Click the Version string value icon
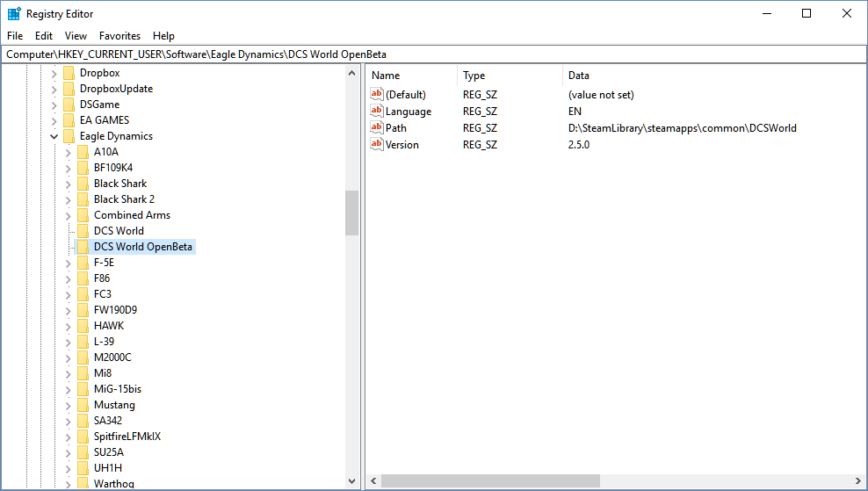The image size is (868, 491). pyautogui.click(x=377, y=144)
